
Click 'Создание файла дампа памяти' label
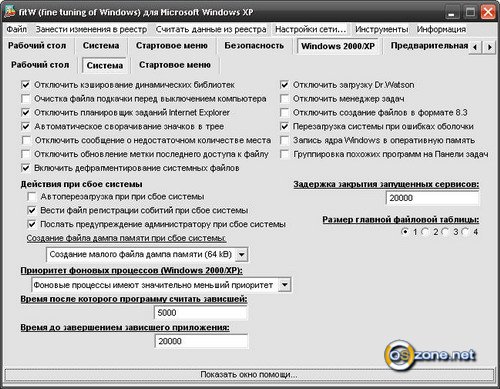pyautogui.click(x=126, y=238)
